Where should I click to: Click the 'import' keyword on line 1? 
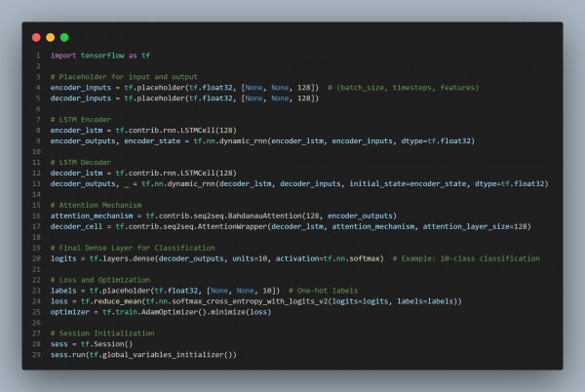63,56
